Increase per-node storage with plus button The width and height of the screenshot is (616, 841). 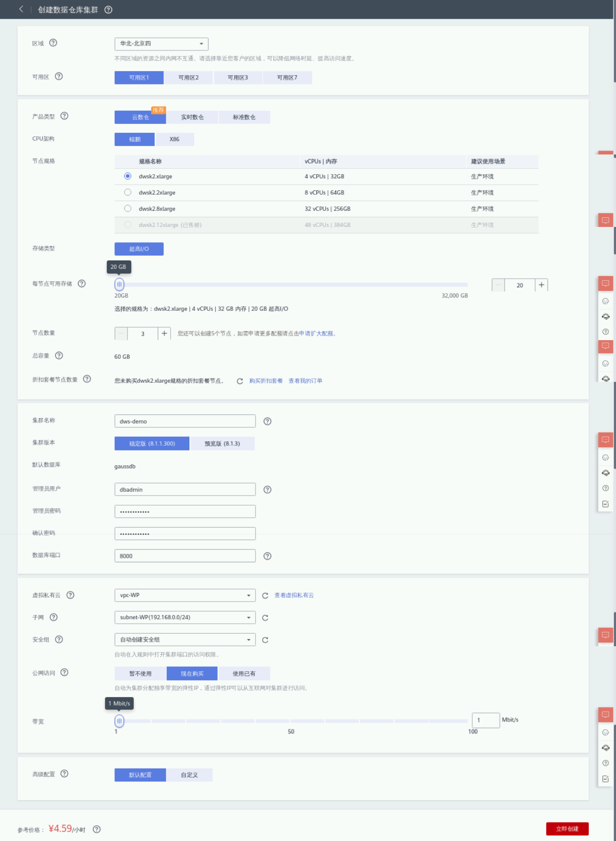tap(541, 285)
